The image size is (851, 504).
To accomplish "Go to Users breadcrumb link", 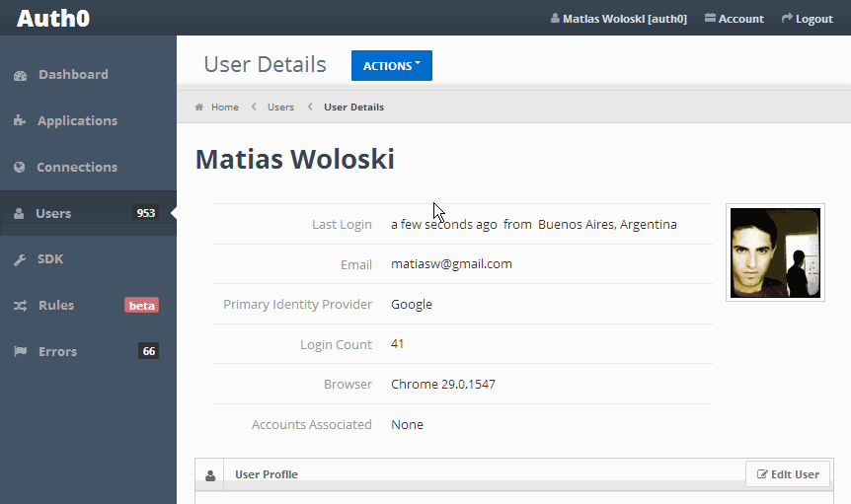I will tap(280, 108).
